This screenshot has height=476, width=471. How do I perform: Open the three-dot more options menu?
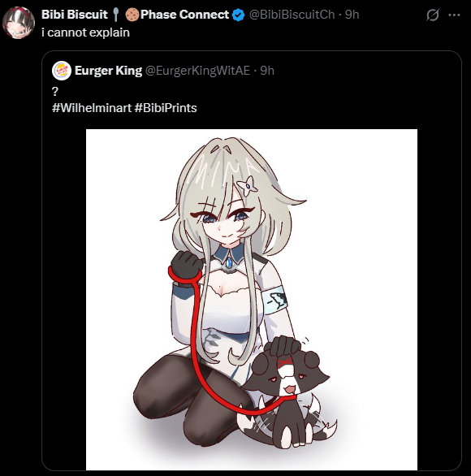[x=454, y=15]
